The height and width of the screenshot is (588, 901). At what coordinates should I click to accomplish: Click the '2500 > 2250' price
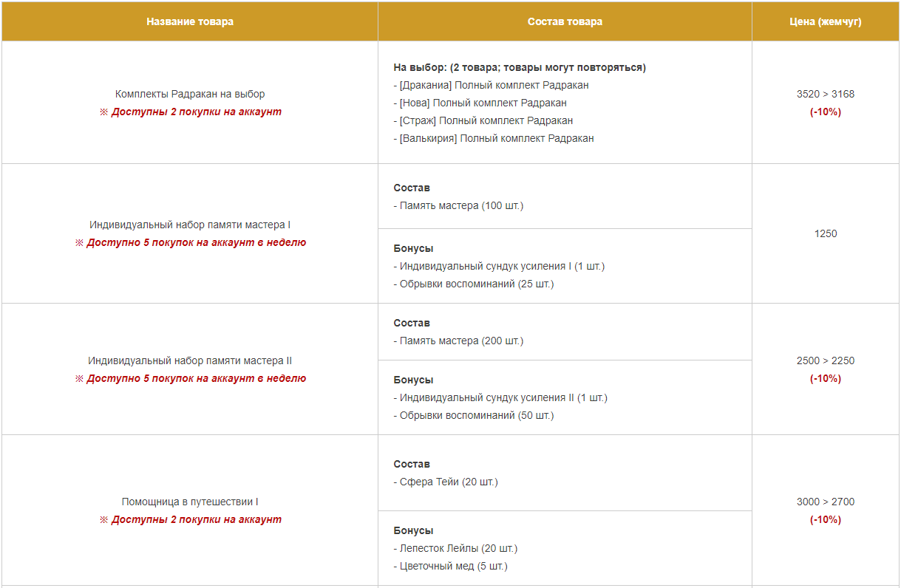click(826, 360)
